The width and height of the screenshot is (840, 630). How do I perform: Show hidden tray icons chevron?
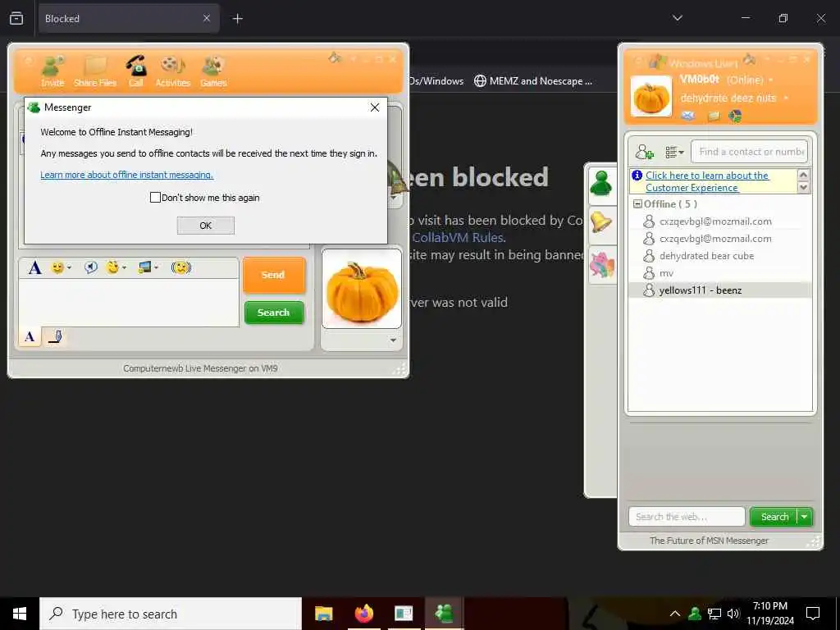pos(675,614)
